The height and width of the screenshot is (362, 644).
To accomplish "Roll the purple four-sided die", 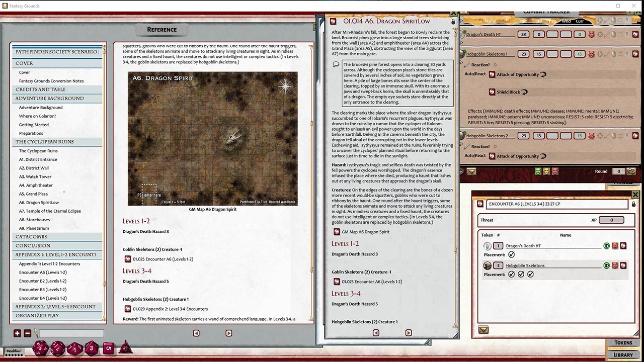I will [x=125, y=347].
